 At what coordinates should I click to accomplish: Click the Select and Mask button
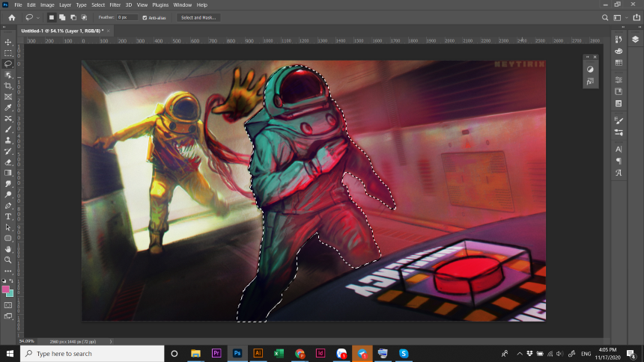[198, 17]
